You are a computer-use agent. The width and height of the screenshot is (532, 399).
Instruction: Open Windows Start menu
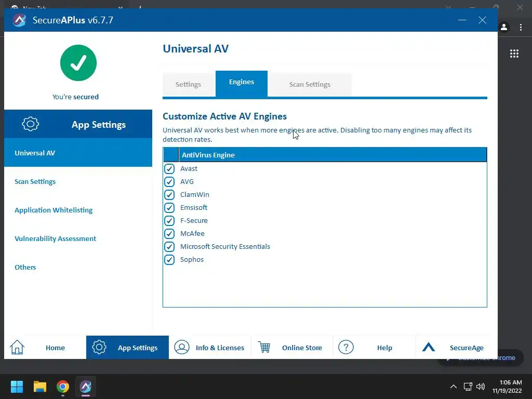pos(17,387)
